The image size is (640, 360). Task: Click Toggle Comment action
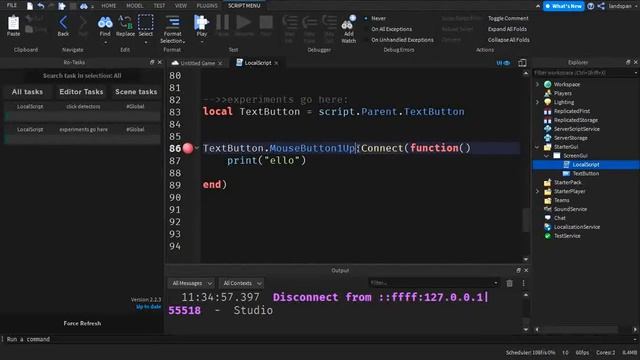click(x=508, y=18)
